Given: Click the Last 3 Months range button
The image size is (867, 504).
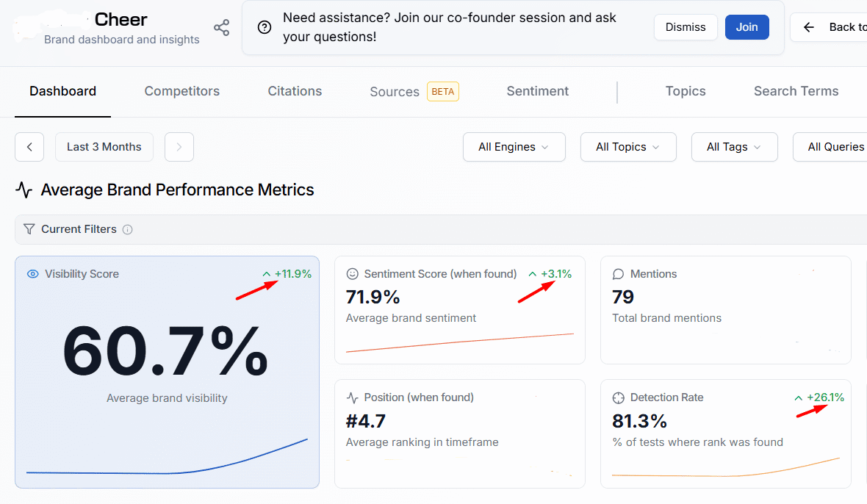Looking at the screenshot, I should click(104, 147).
